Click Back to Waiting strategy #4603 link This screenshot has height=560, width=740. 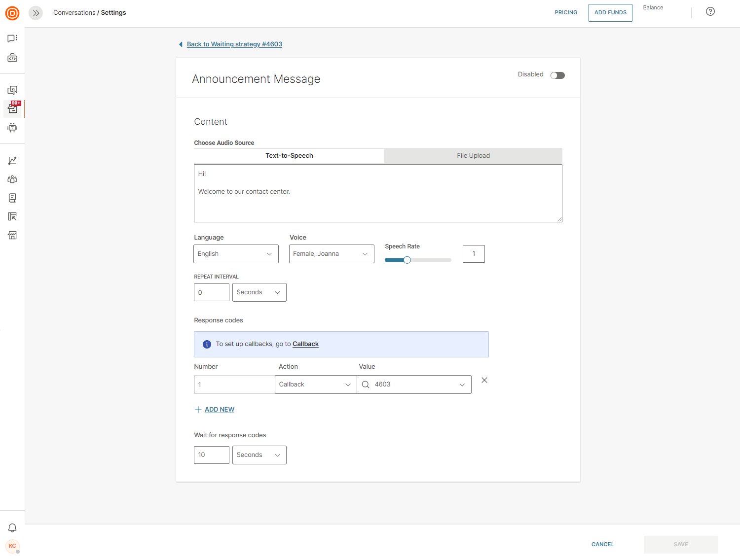point(234,44)
